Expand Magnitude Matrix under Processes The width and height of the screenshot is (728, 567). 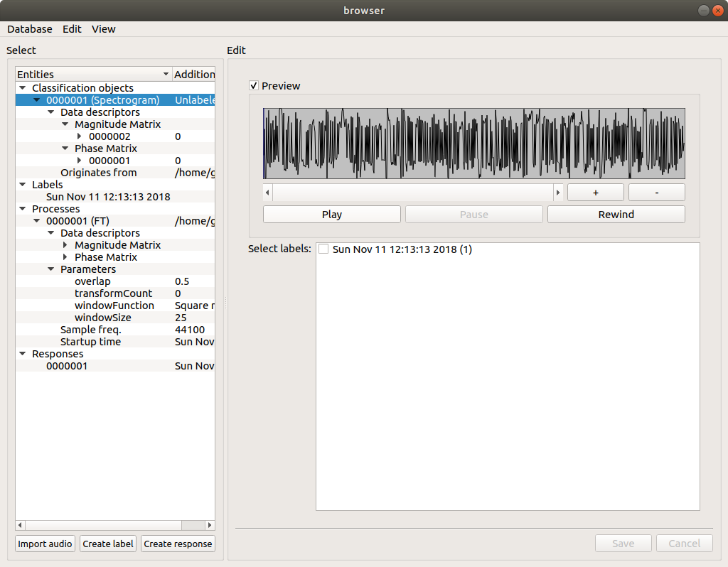(66, 244)
